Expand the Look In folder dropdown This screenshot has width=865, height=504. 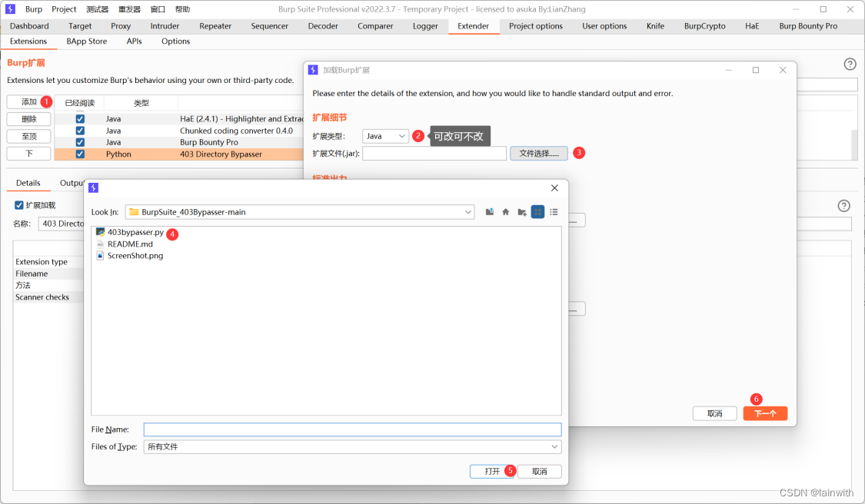tap(467, 212)
